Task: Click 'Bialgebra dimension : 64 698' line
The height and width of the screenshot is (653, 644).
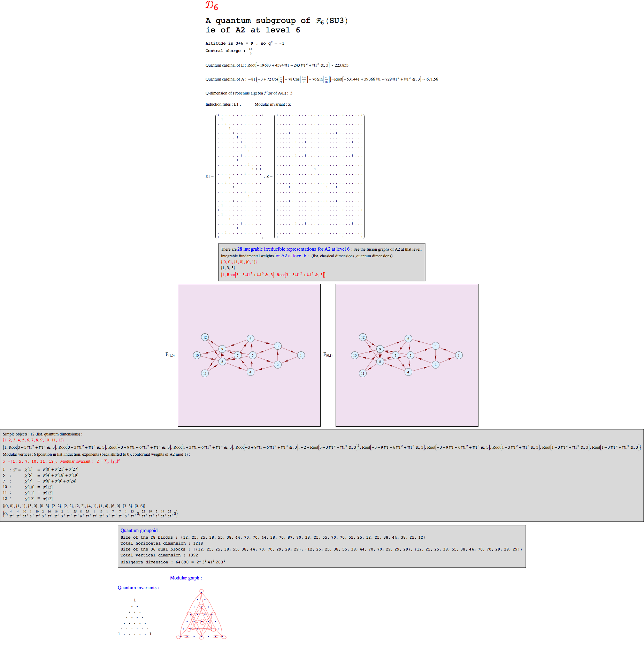Action: [173, 562]
